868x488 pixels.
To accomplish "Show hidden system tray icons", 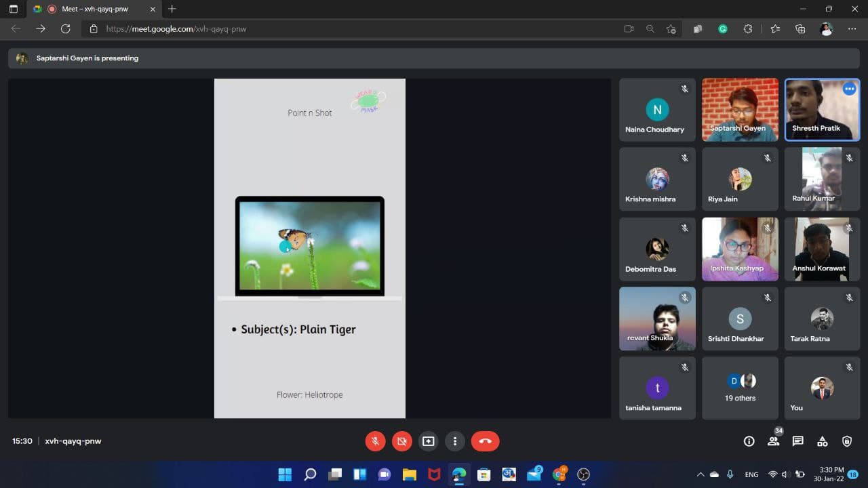I will click(x=701, y=474).
